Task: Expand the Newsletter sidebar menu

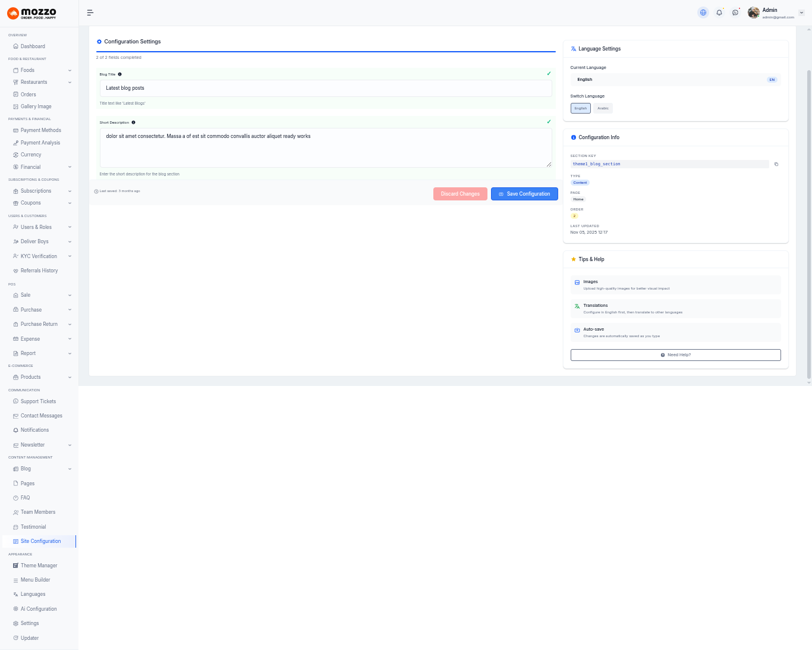Action: tap(39, 445)
